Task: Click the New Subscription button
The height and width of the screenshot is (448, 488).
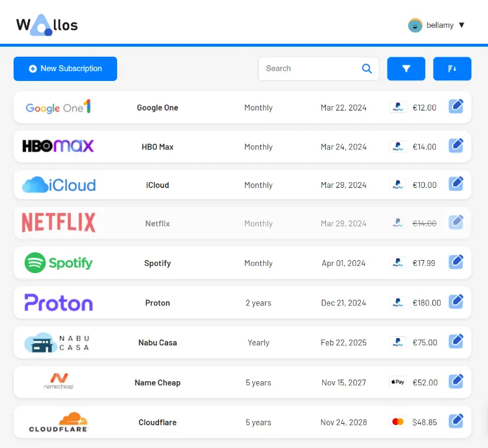Action: 65,69
